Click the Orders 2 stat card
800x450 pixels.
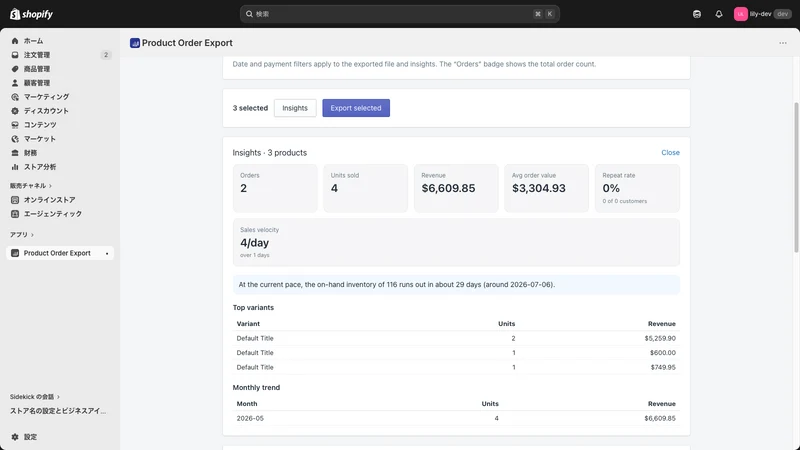pos(275,188)
